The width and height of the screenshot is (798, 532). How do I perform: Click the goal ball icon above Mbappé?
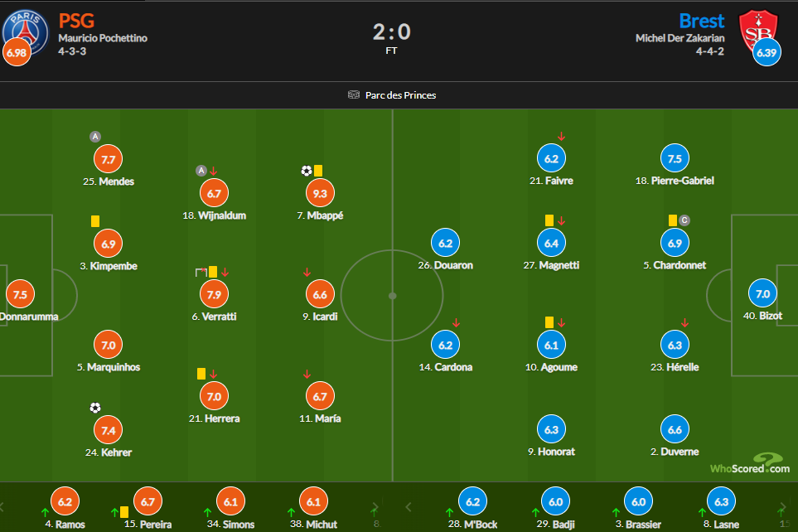click(x=307, y=171)
